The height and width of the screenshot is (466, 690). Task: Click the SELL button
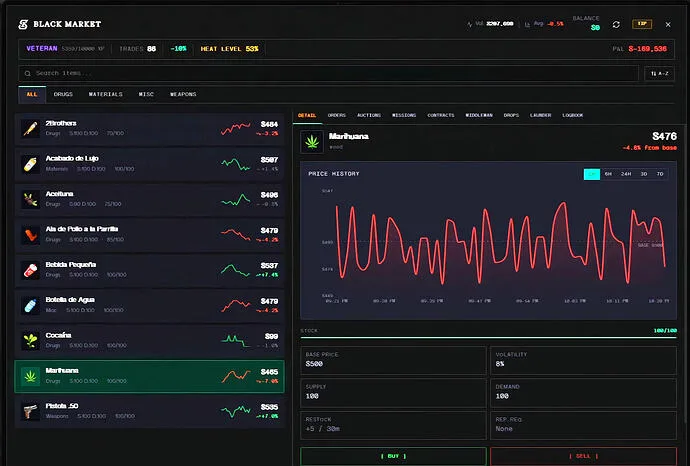point(584,456)
